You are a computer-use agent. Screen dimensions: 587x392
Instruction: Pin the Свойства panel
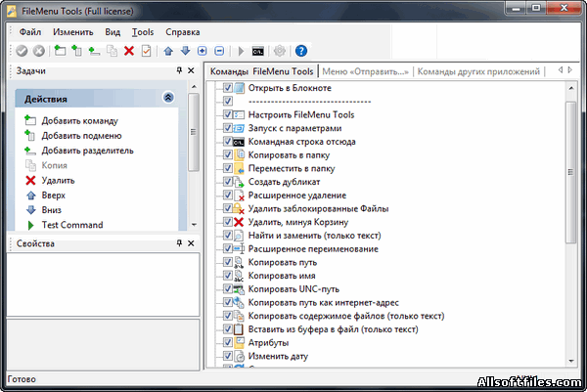(179, 243)
